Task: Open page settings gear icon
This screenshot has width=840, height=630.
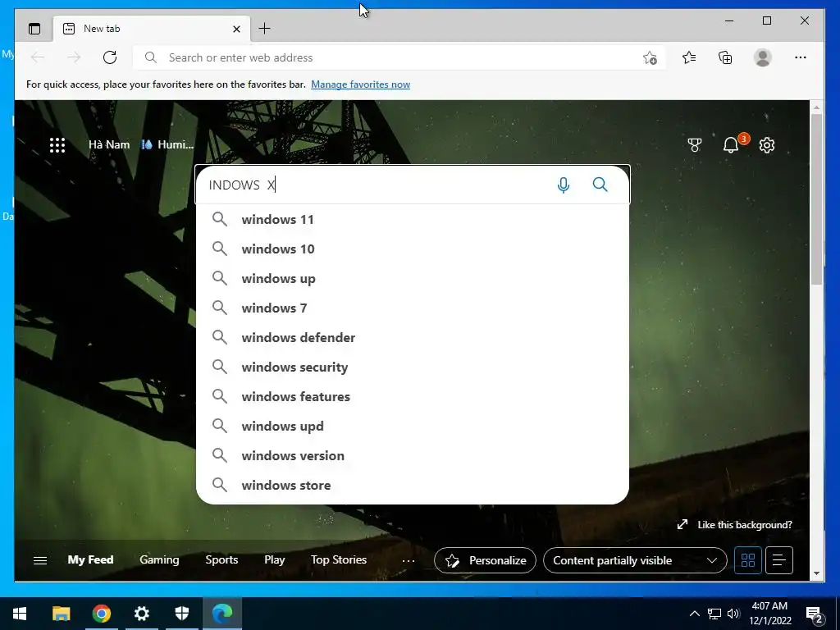Action: 767,145
